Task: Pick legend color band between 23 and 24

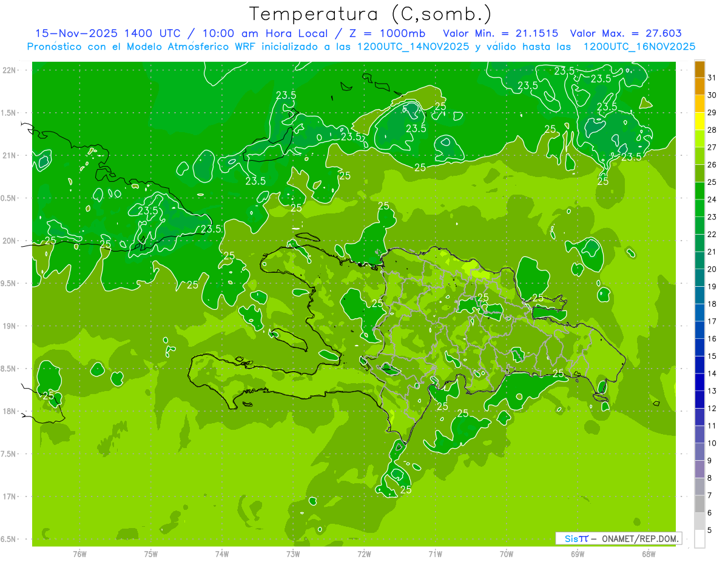Action: click(699, 209)
